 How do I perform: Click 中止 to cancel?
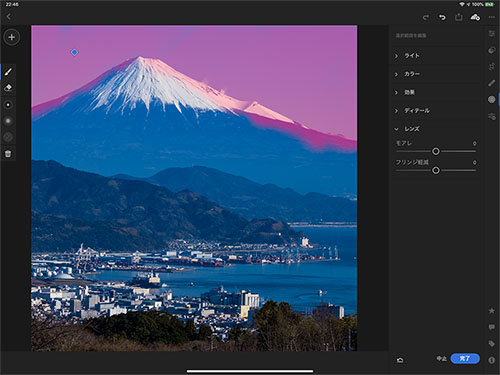442,359
